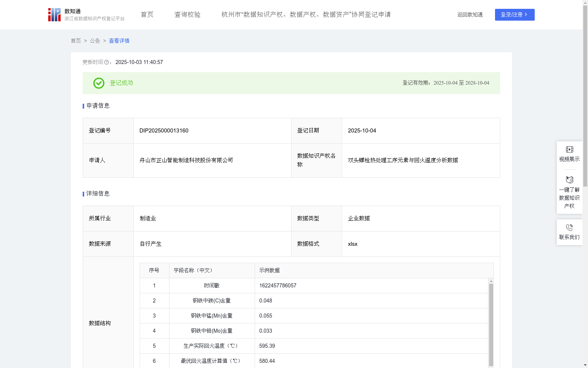Click the green 登记成功 checkmark icon
The height and width of the screenshot is (368, 588).
coord(99,83)
